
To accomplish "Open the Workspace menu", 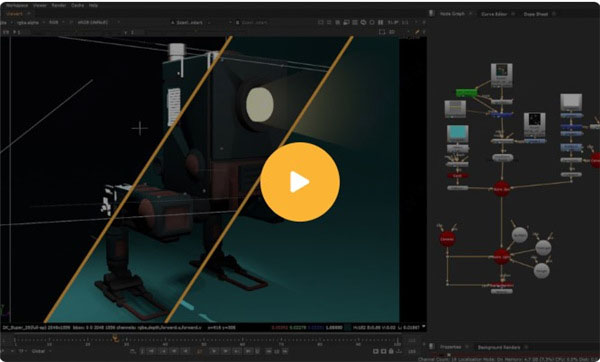I will [x=17, y=5].
